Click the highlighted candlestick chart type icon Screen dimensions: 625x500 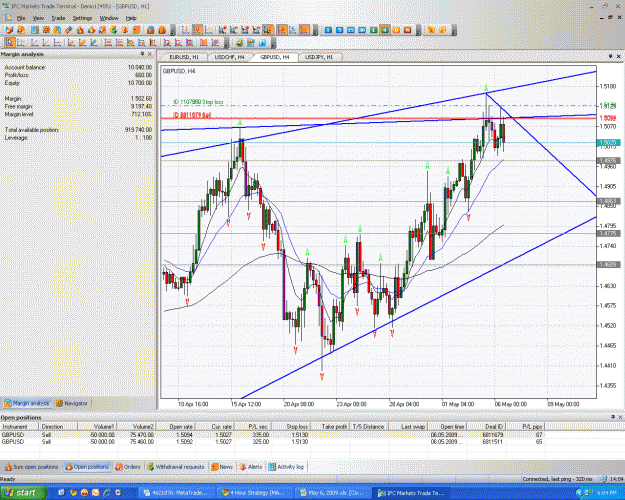point(197,30)
